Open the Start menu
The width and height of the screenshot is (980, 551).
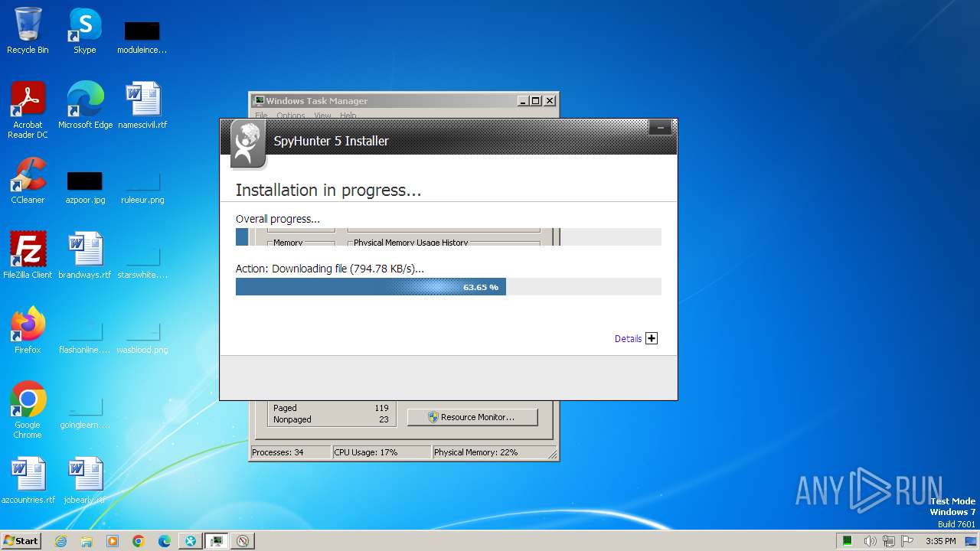pyautogui.click(x=21, y=541)
